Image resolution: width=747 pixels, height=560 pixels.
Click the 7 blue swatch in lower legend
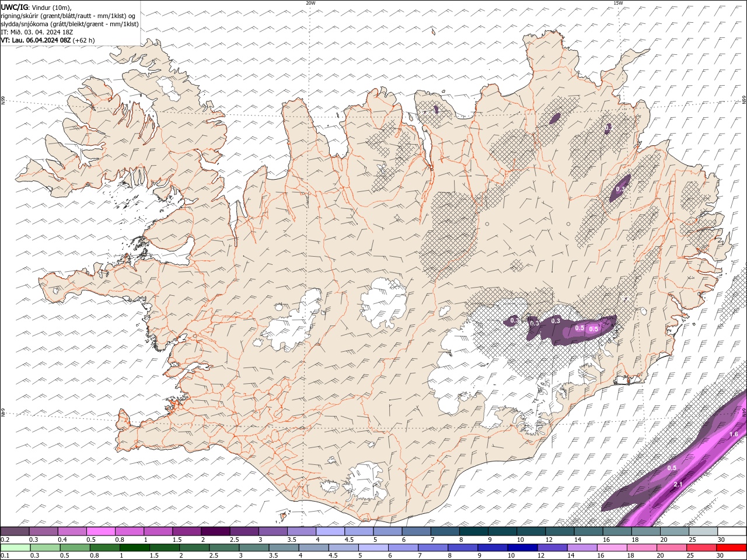[x=432, y=548]
